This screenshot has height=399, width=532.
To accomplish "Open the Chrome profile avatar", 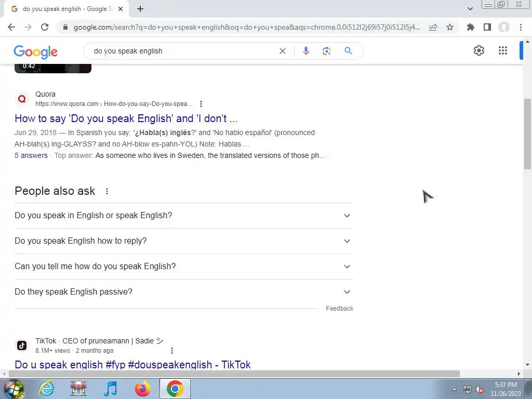I will tap(504, 27).
